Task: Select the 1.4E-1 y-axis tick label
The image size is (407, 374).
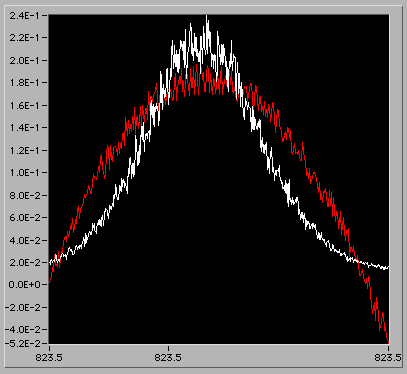Action: (23, 128)
